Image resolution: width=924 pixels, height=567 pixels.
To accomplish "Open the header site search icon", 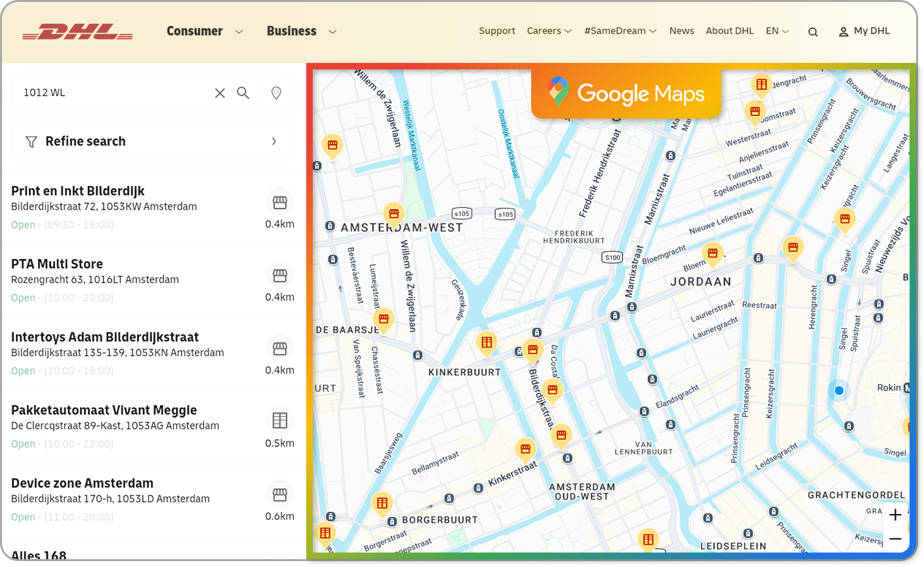I will click(x=813, y=31).
